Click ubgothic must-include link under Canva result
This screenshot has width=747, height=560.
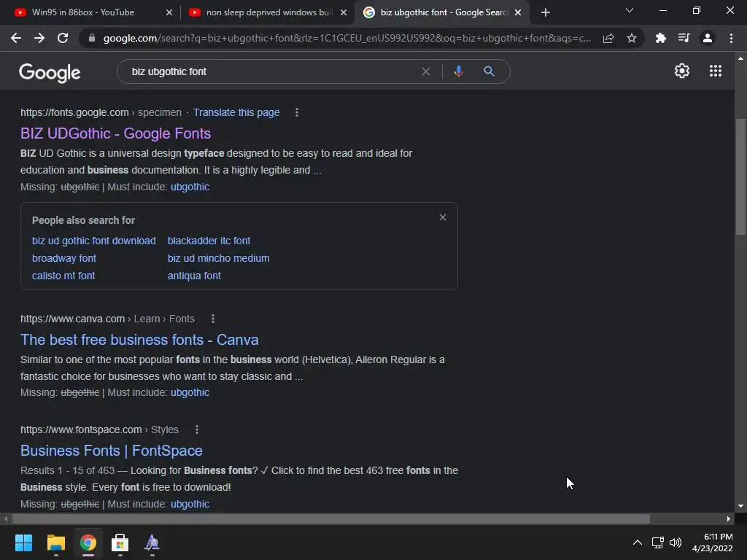click(x=190, y=392)
